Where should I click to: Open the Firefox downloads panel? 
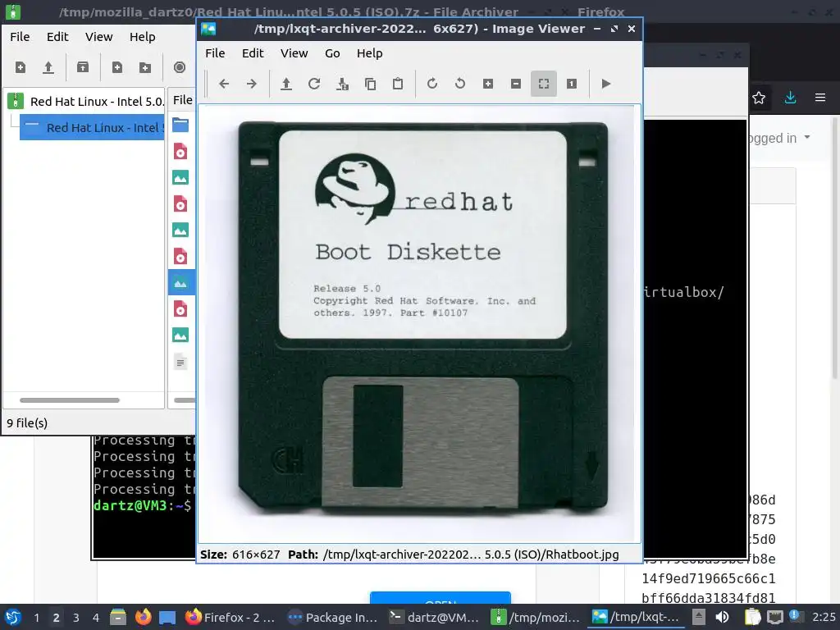pos(790,98)
